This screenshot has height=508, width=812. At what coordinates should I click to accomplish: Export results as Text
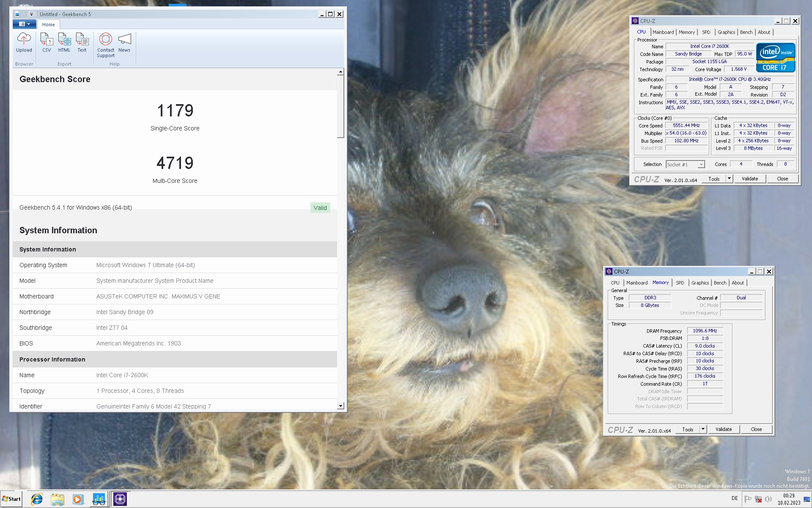pyautogui.click(x=82, y=43)
